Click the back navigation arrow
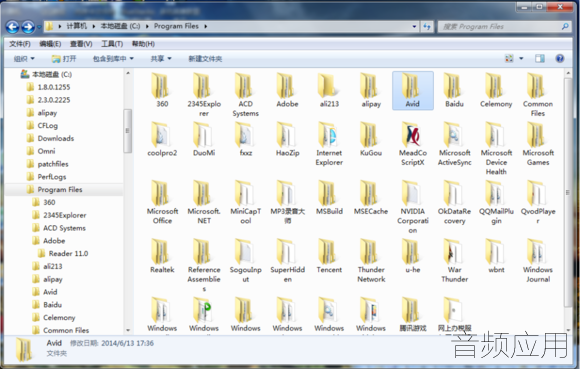The width and height of the screenshot is (580, 369). coord(13,27)
